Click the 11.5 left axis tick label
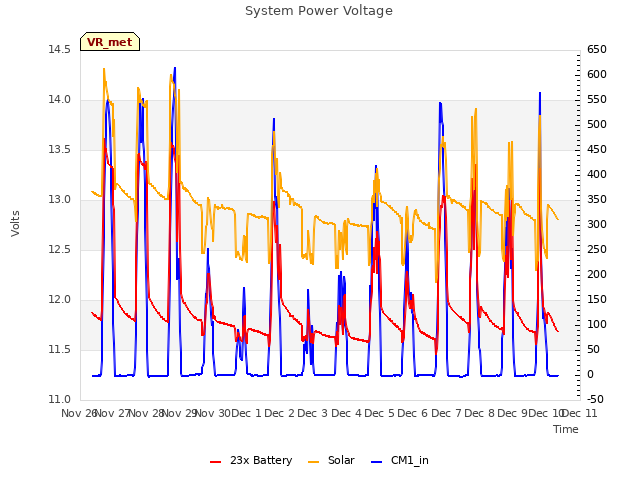640x480 pixels. pos(60,349)
